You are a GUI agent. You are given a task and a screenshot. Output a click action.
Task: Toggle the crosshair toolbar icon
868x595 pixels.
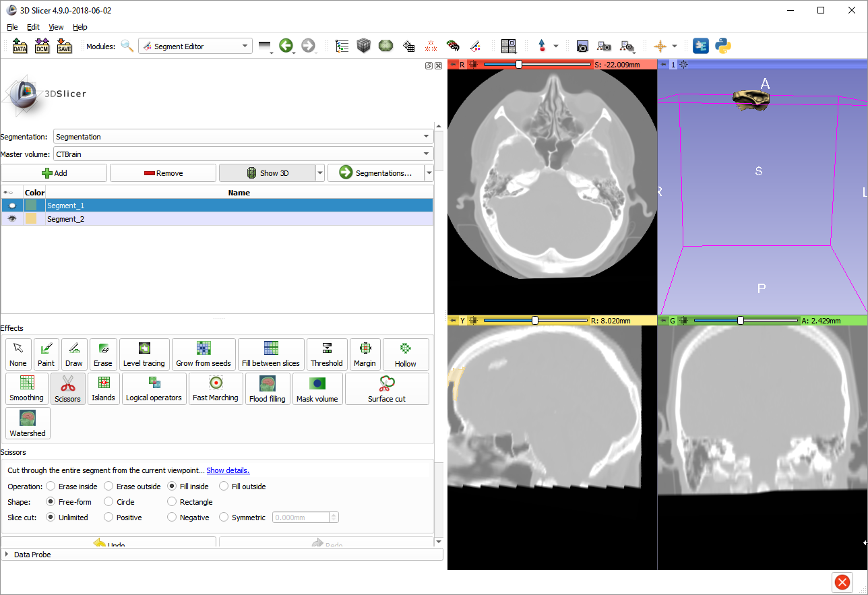[660, 46]
